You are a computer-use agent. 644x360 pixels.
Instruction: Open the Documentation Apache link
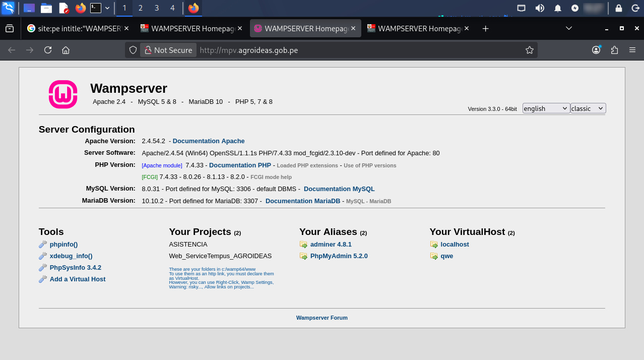pyautogui.click(x=209, y=141)
